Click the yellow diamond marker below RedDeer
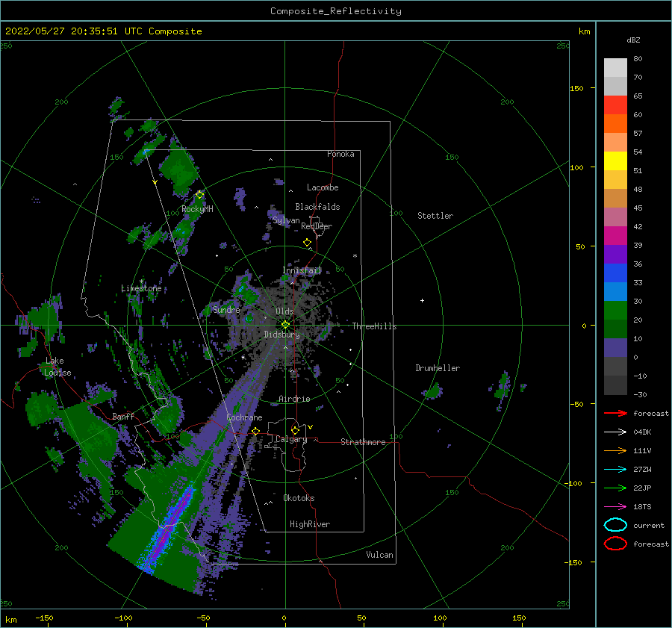 (308, 243)
